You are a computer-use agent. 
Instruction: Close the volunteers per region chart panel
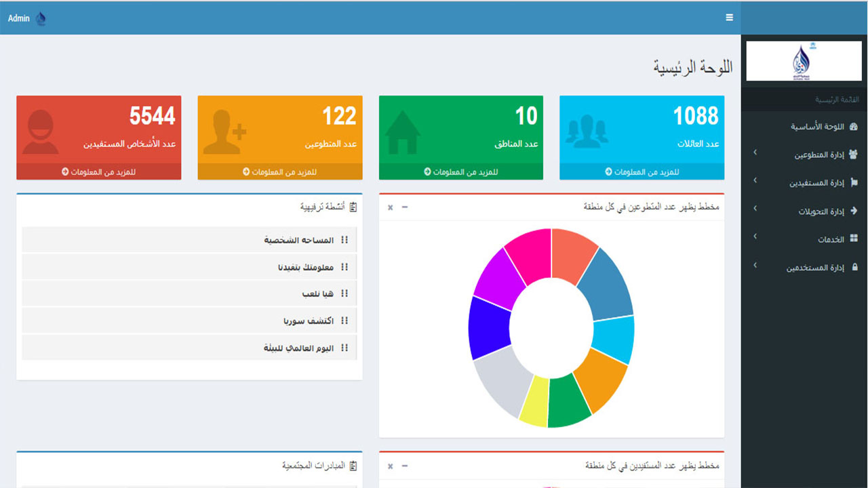[390, 207]
